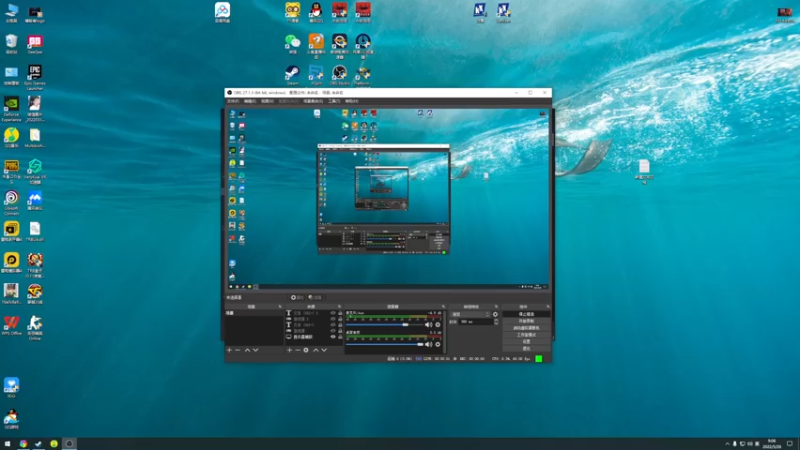Open the Scene Collection menu in OBS
Image resolution: width=800 pixels, height=450 pixels.
pyautogui.click(x=313, y=101)
